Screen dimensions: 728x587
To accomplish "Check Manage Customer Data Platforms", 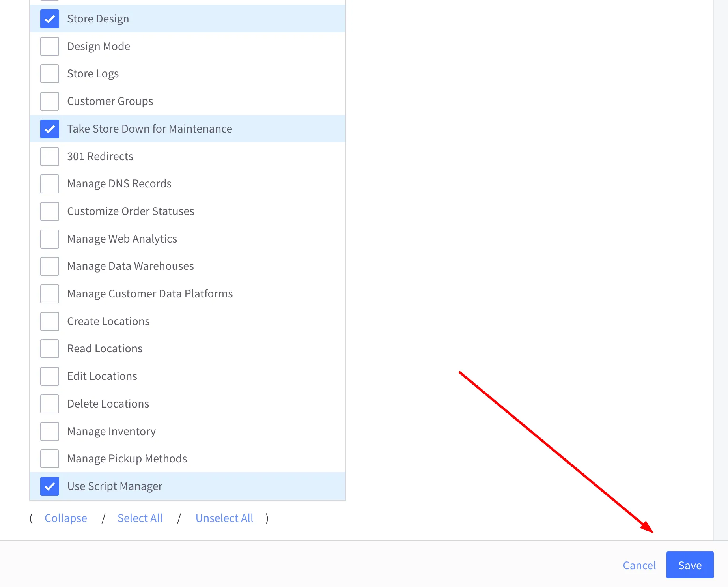I will pyautogui.click(x=50, y=294).
